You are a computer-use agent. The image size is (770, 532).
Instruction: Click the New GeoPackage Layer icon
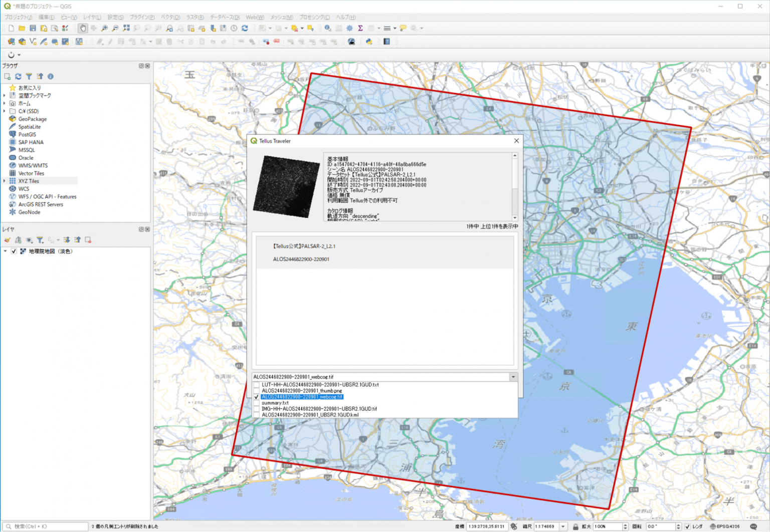tap(22, 42)
